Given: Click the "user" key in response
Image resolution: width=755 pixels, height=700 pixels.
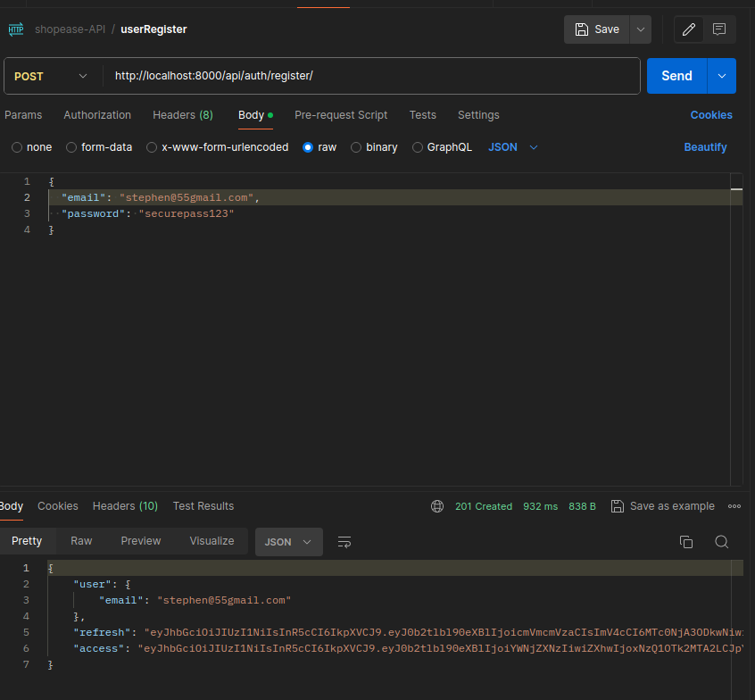Looking at the screenshot, I should (x=93, y=585).
